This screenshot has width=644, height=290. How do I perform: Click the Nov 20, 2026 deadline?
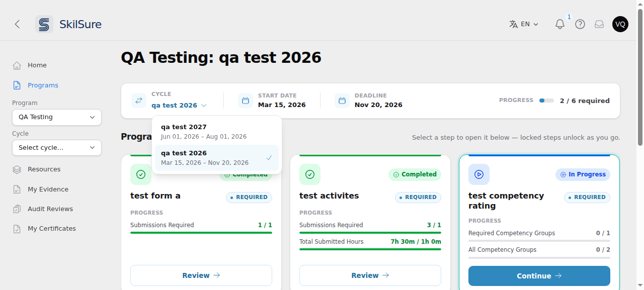point(378,105)
